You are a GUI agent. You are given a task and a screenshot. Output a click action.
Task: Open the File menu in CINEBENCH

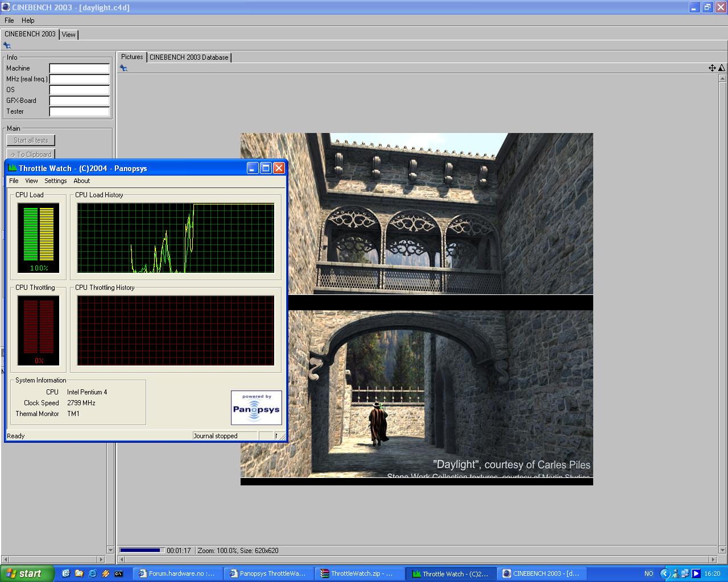pos(9,20)
